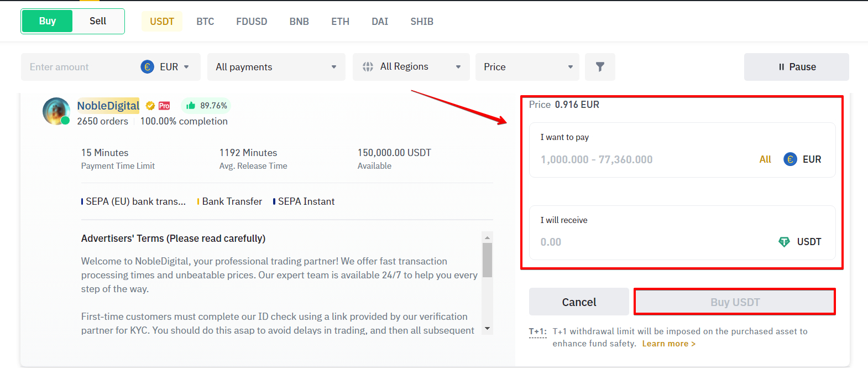This screenshot has height=368, width=868.
Task: Click the USDT Tether icon
Action: click(784, 242)
